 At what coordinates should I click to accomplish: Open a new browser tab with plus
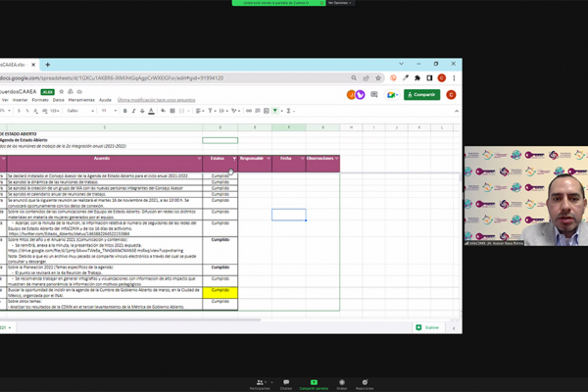48,65
